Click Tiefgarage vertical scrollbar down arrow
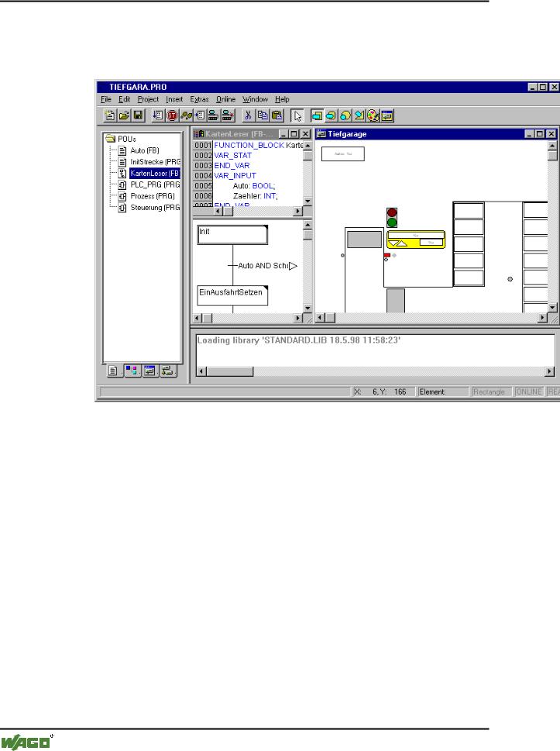Viewport: 560px width, 751px height. pyautogui.click(x=552, y=307)
